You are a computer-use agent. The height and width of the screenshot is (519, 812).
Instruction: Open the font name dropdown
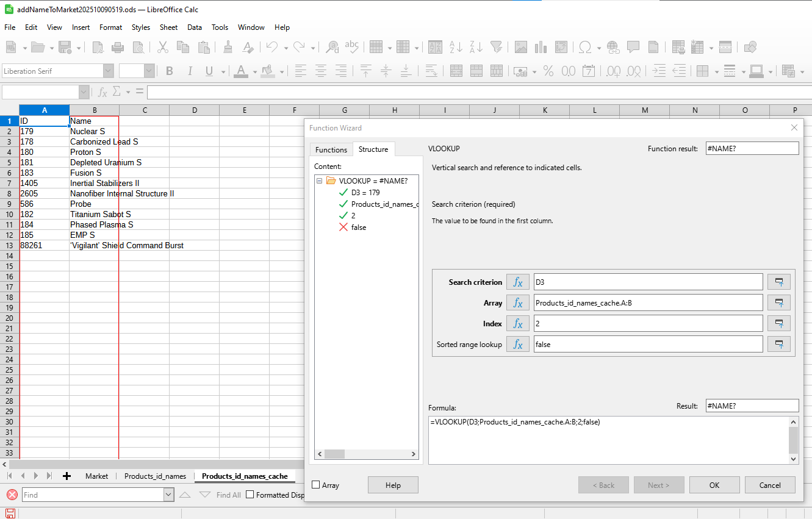click(108, 71)
